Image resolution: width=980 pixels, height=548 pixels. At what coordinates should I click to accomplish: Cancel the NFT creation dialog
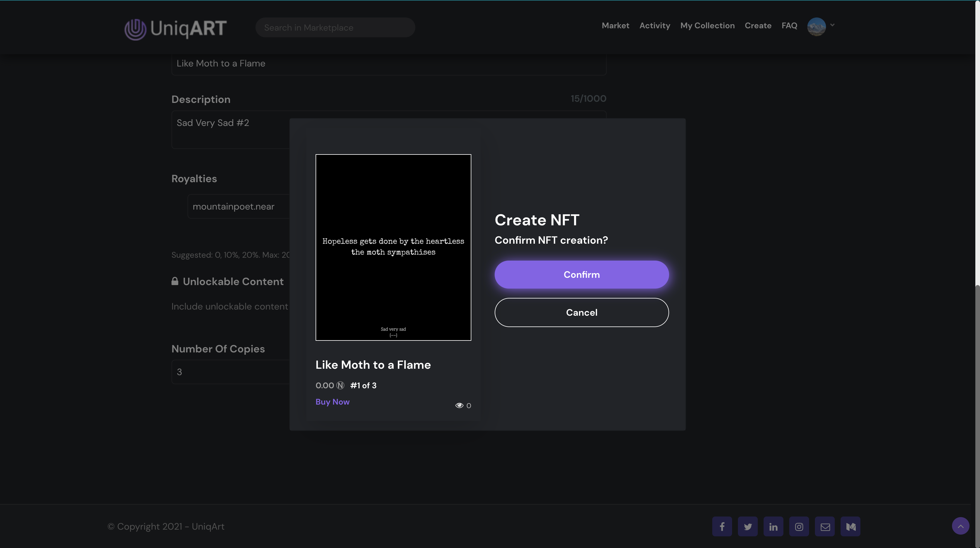[581, 312]
